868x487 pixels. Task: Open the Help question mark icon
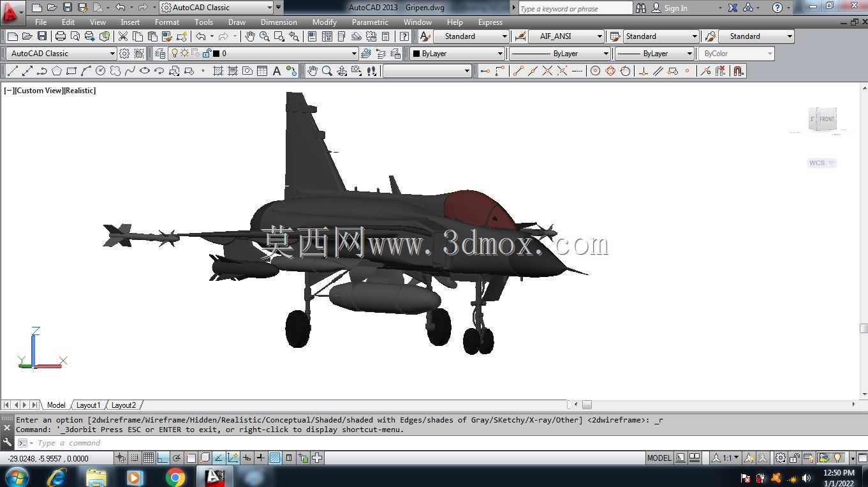pyautogui.click(x=404, y=36)
